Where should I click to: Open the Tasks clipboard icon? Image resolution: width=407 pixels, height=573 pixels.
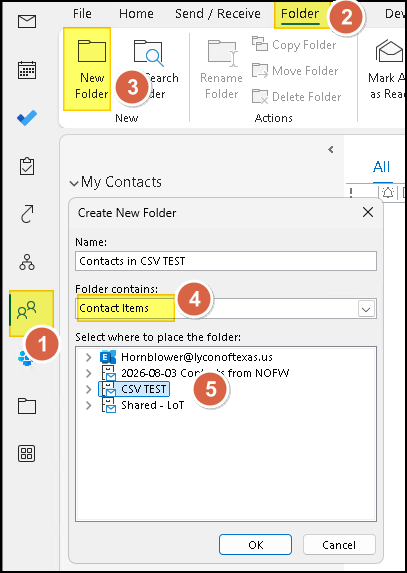27,166
